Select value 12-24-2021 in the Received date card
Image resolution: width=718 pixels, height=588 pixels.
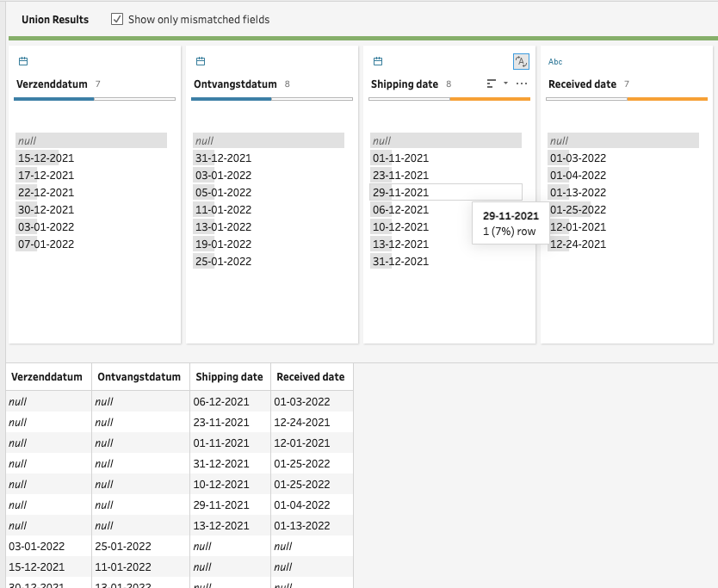(x=578, y=244)
